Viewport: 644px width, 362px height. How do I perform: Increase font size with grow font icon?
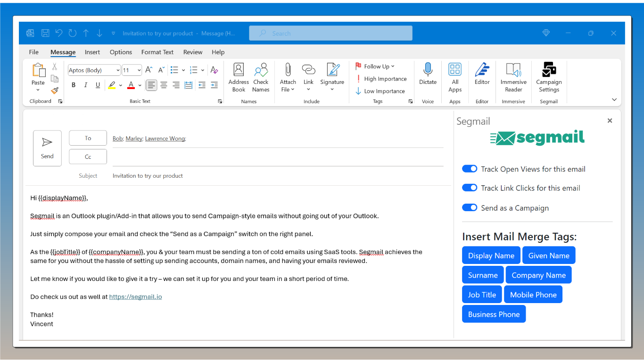click(149, 70)
